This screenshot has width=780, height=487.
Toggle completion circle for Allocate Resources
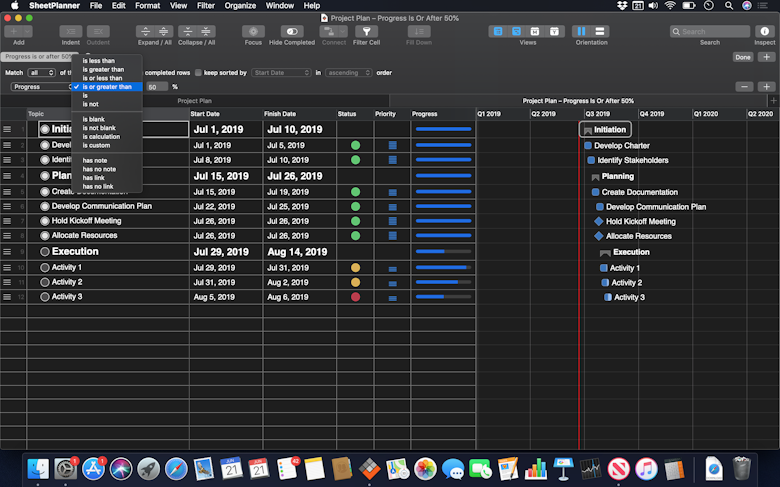(x=45, y=236)
